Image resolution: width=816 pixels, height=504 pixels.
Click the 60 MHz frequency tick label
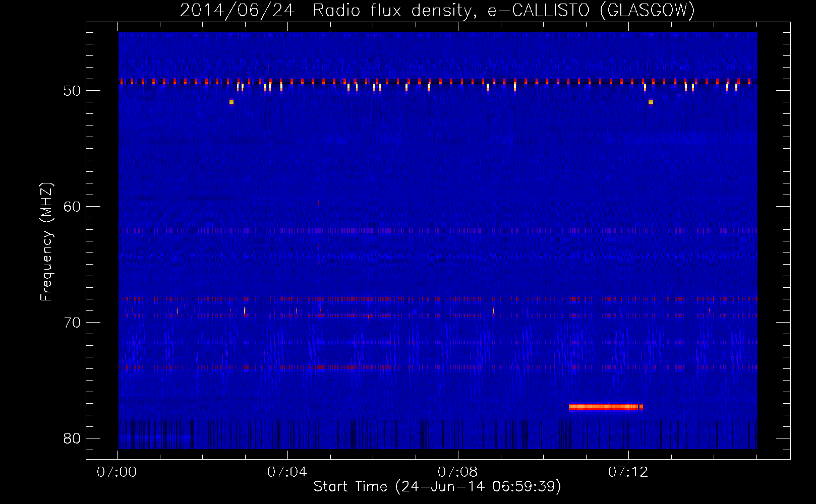[x=72, y=207]
